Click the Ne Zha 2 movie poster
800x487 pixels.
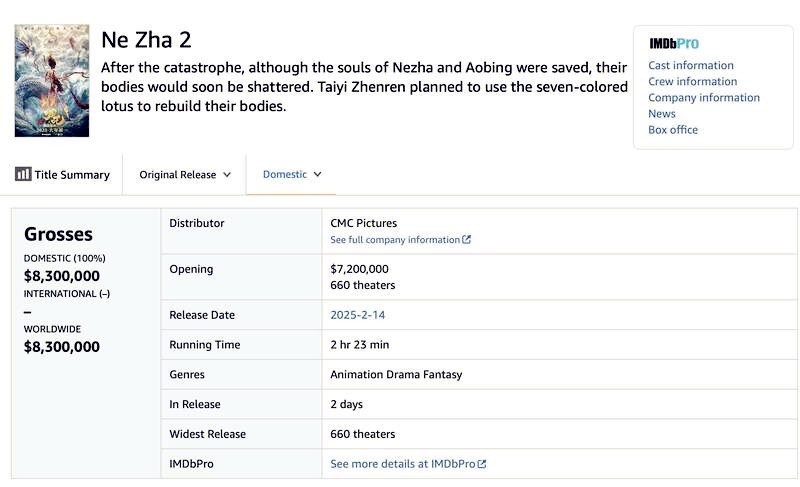[52, 81]
